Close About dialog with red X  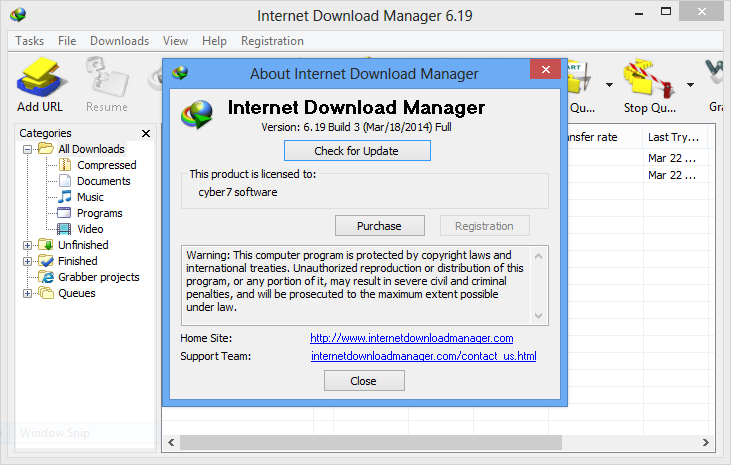(x=545, y=69)
